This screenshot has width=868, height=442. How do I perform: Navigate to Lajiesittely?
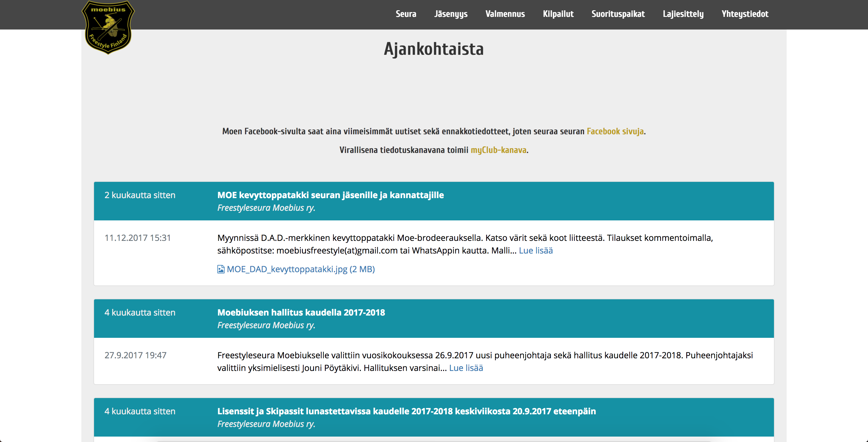(683, 14)
